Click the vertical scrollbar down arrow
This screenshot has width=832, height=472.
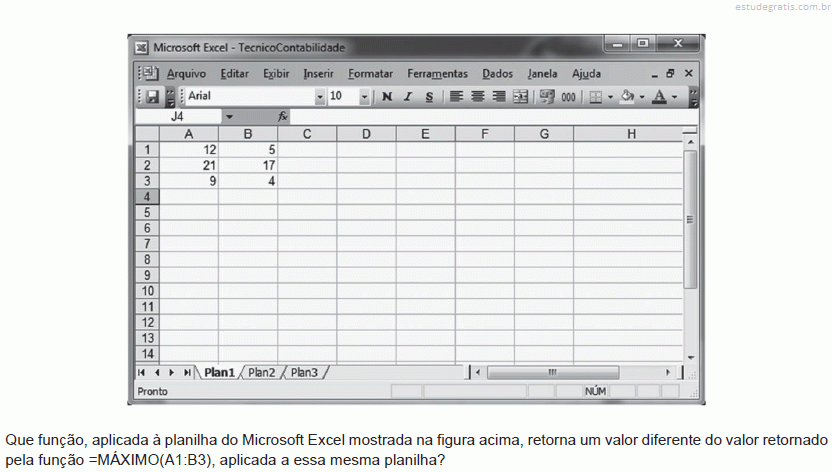point(690,357)
